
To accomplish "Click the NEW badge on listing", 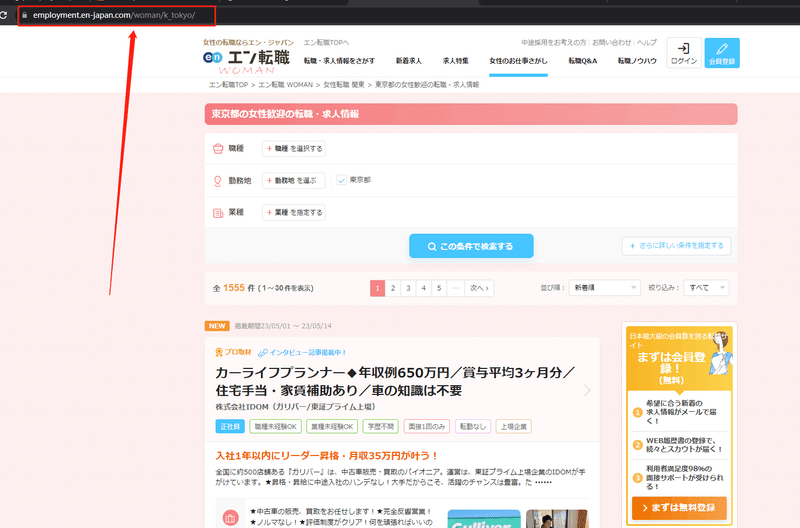I will 217,326.
